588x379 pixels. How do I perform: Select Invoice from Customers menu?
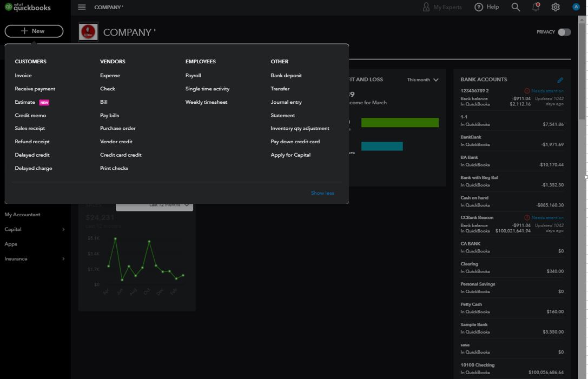(x=23, y=76)
